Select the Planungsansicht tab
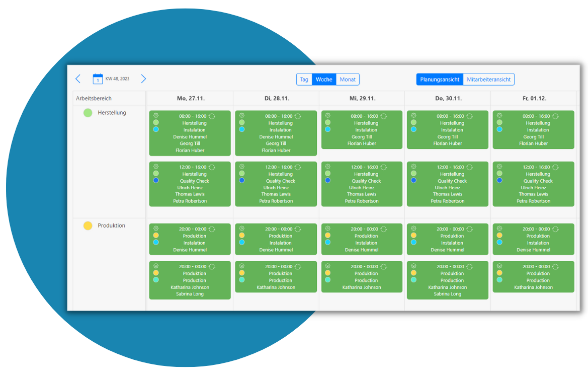Viewport: 588px width, 376px height. [x=440, y=80]
